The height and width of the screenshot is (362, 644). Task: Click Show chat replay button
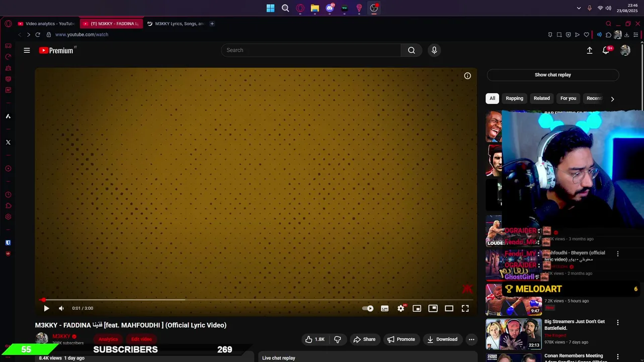click(553, 75)
